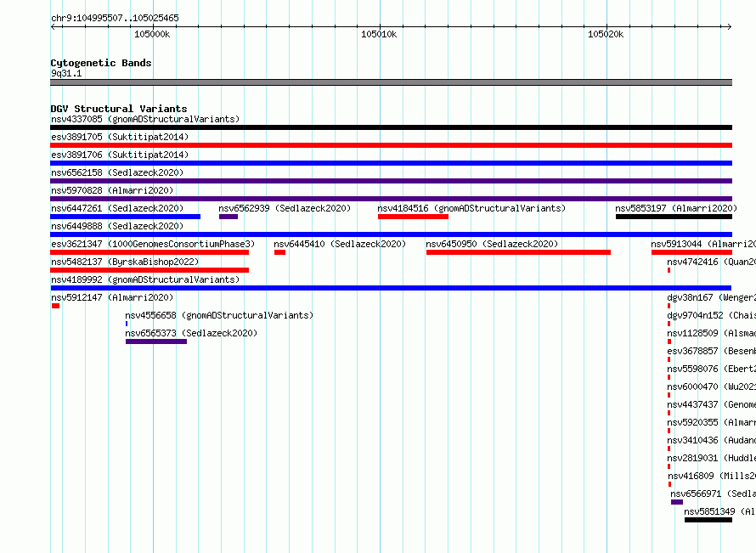
Task: Select the red nsv5482137 variant bar
Action: coord(150,270)
